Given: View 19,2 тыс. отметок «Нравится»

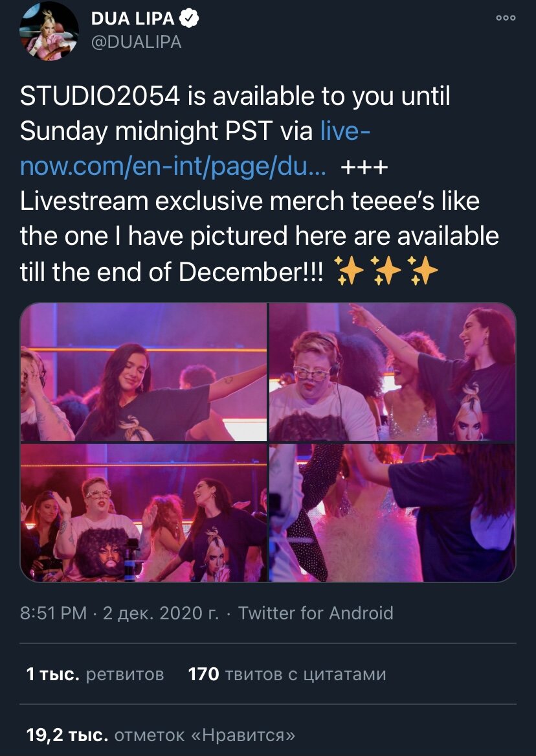Looking at the screenshot, I should (161, 735).
